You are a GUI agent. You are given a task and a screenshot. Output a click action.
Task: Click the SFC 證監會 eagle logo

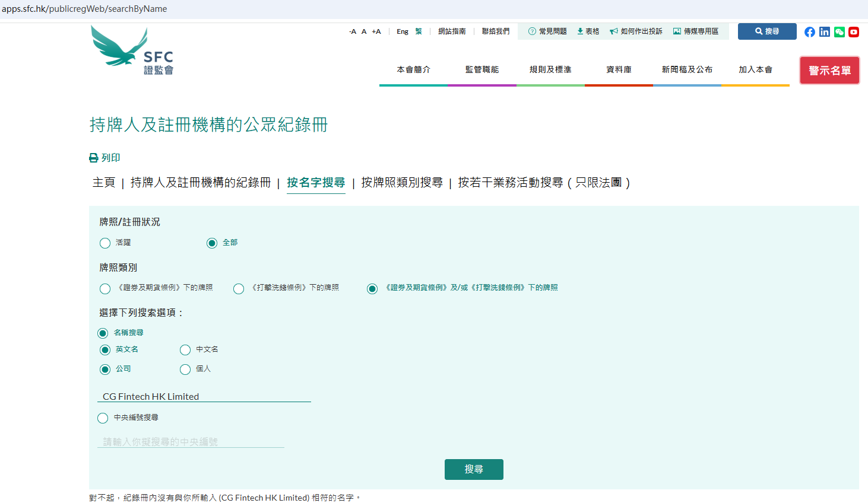[x=132, y=50]
